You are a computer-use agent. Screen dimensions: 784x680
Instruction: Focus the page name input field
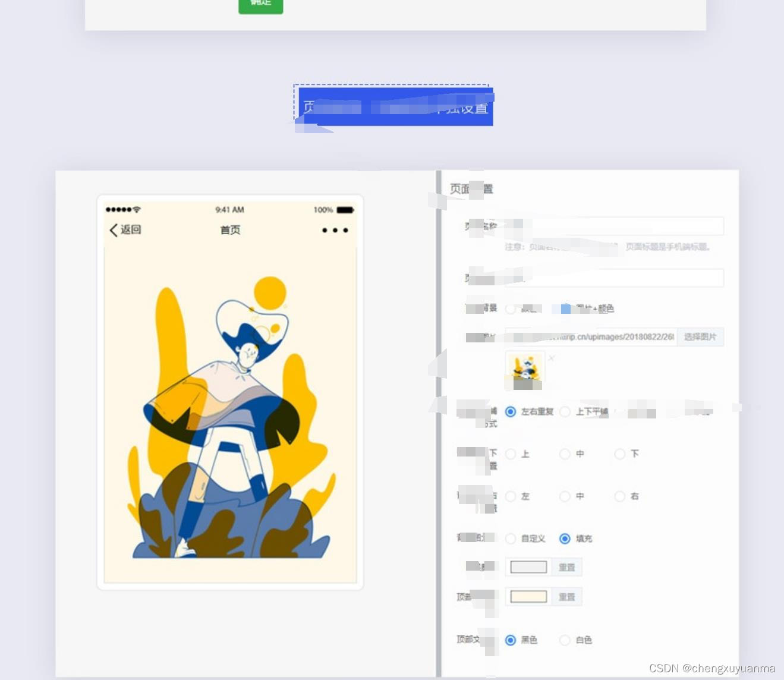(614, 226)
